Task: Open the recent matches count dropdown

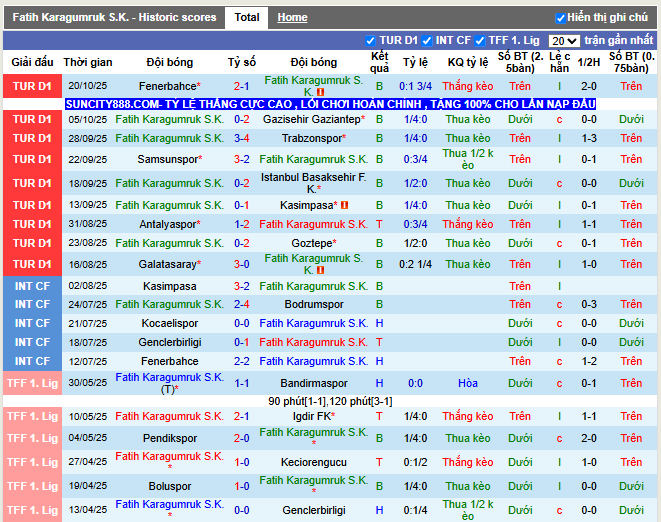Action: [563, 41]
